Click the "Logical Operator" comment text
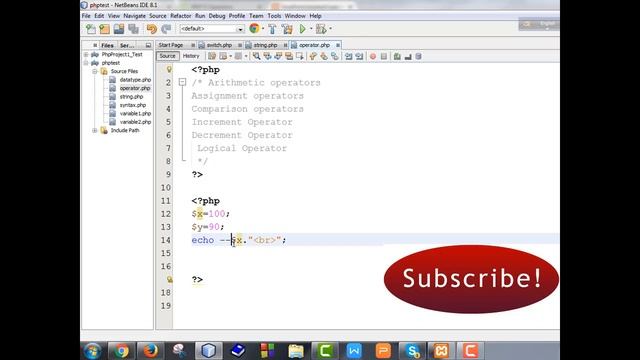This screenshot has width=640, height=360. (x=242, y=148)
